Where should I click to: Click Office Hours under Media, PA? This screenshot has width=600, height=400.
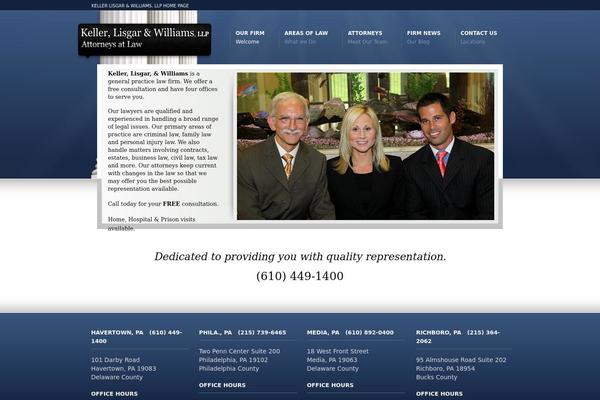(330, 385)
